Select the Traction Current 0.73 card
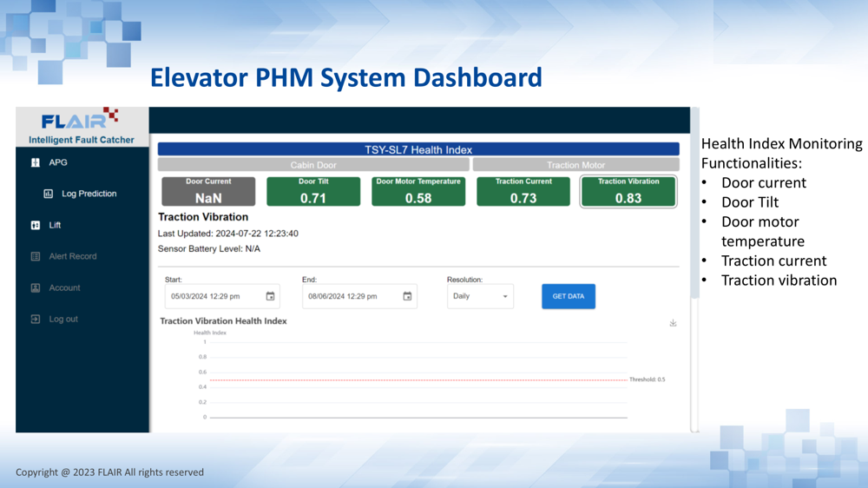The width and height of the screenshot is (868, 488). [523, 192]
